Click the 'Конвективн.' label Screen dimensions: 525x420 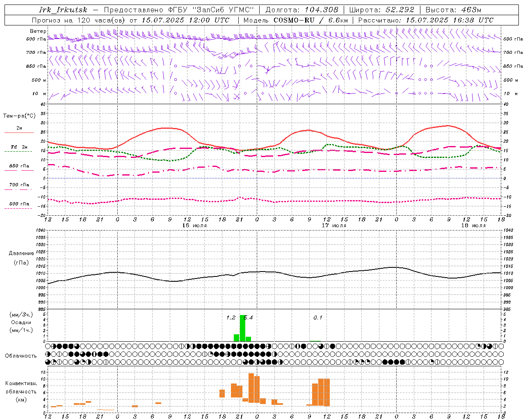[21, 383]
